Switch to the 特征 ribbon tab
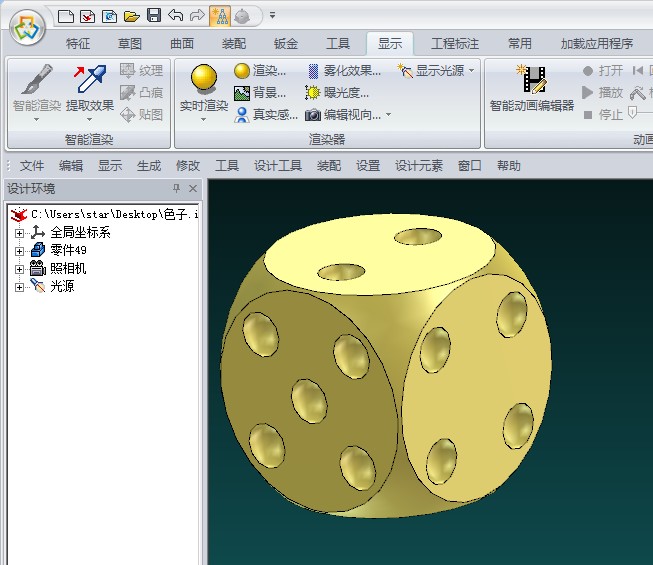 point(78,44)
